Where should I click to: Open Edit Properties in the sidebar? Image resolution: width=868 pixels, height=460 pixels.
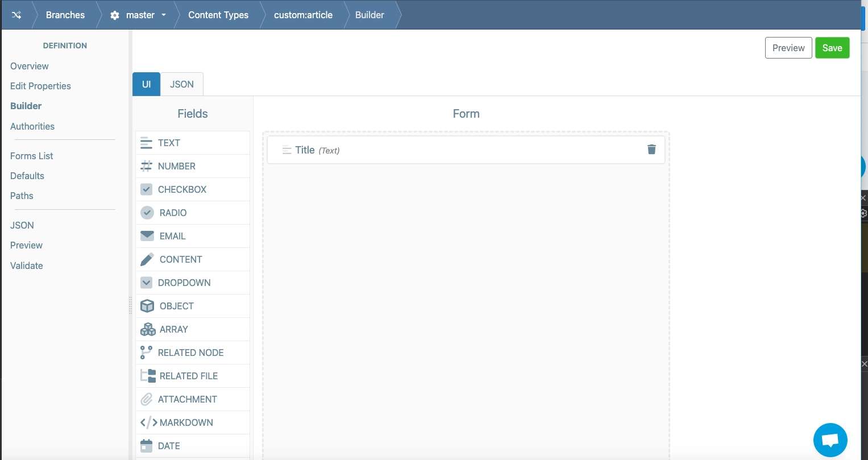tap(40, 86)
